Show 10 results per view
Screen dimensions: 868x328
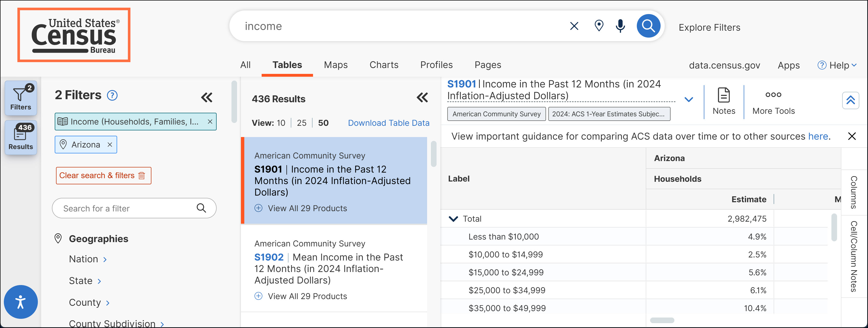281,123
